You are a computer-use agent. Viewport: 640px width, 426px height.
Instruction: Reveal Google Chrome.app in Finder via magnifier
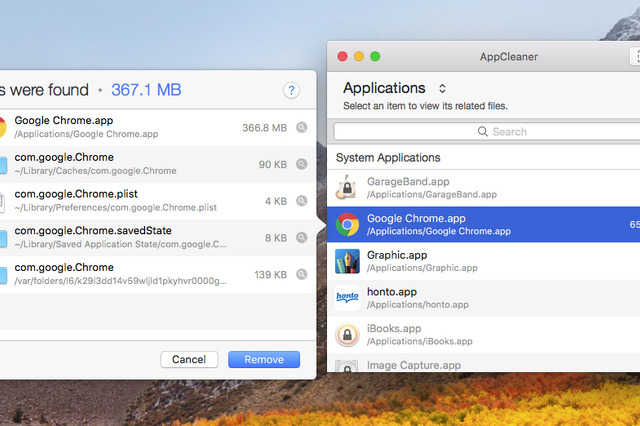click(x=302, y=127)
